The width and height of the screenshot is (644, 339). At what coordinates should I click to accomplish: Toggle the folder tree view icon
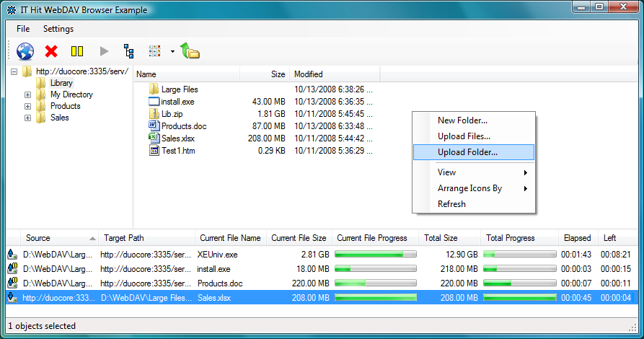129,51
